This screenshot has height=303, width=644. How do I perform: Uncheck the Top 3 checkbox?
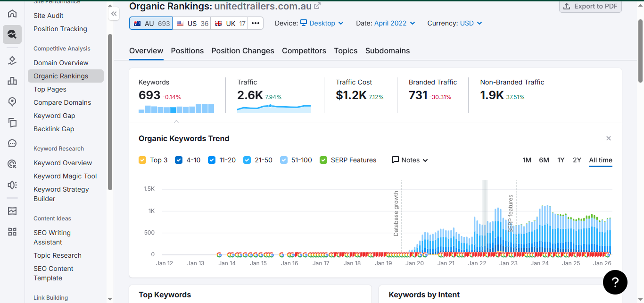142,160
